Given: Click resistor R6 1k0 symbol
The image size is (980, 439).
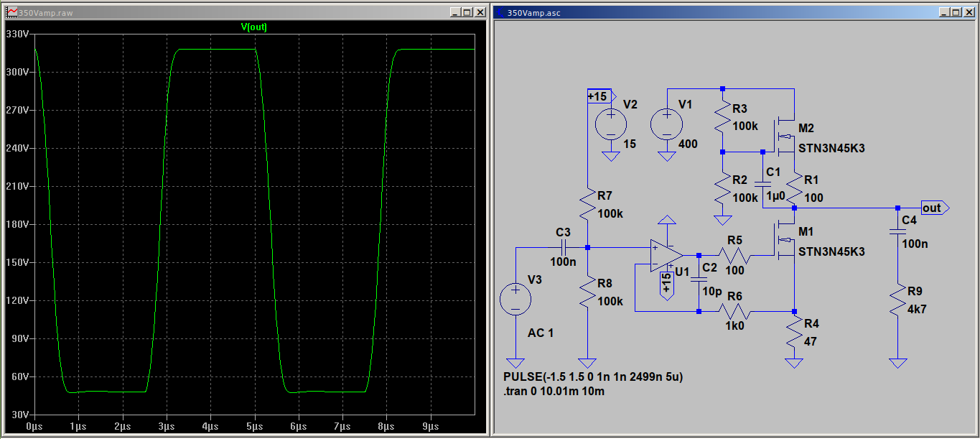Looking at the screenshot, I should pos(734,311).
